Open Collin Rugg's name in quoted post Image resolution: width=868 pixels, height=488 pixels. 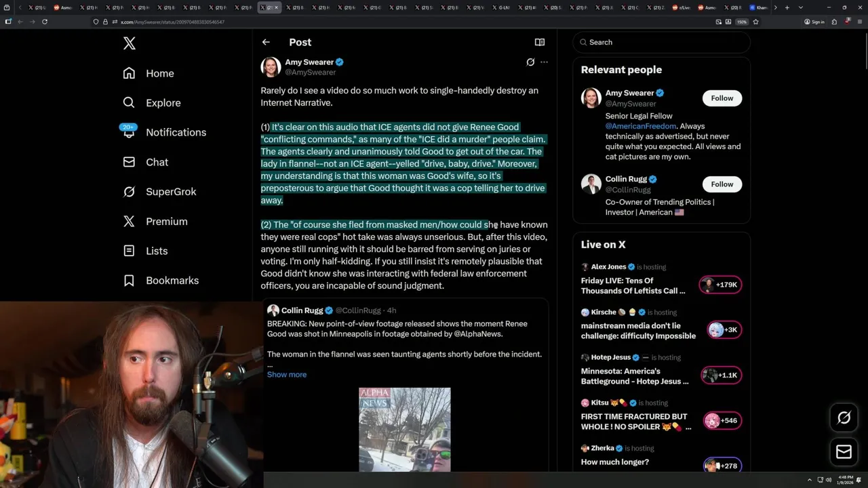click(302, 310)
